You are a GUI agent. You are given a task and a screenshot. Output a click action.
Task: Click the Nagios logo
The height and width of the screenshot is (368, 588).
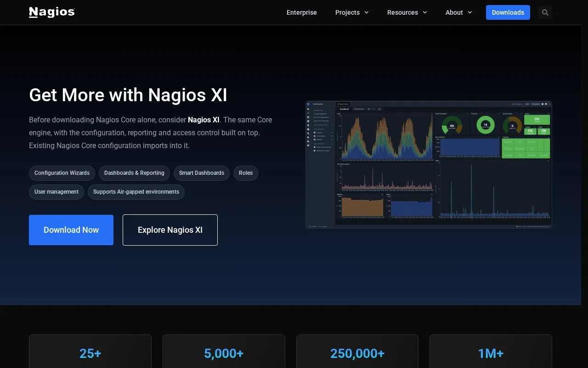pos(52,12)
